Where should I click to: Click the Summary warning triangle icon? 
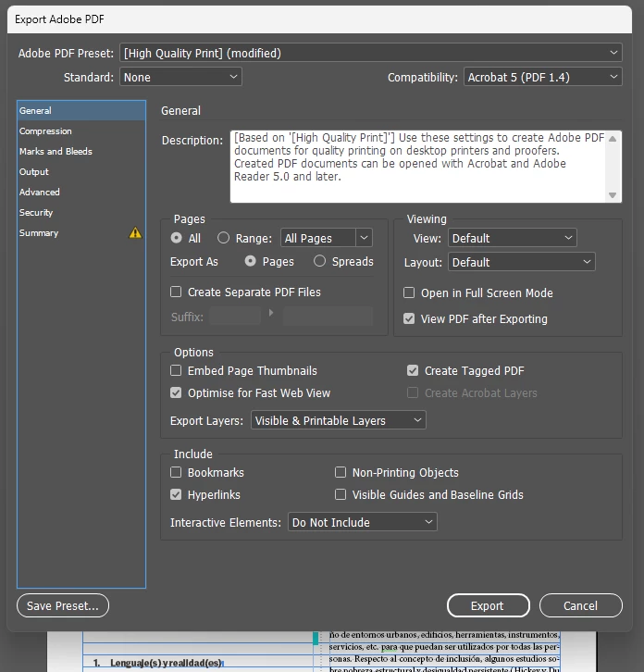coord(135,232)
